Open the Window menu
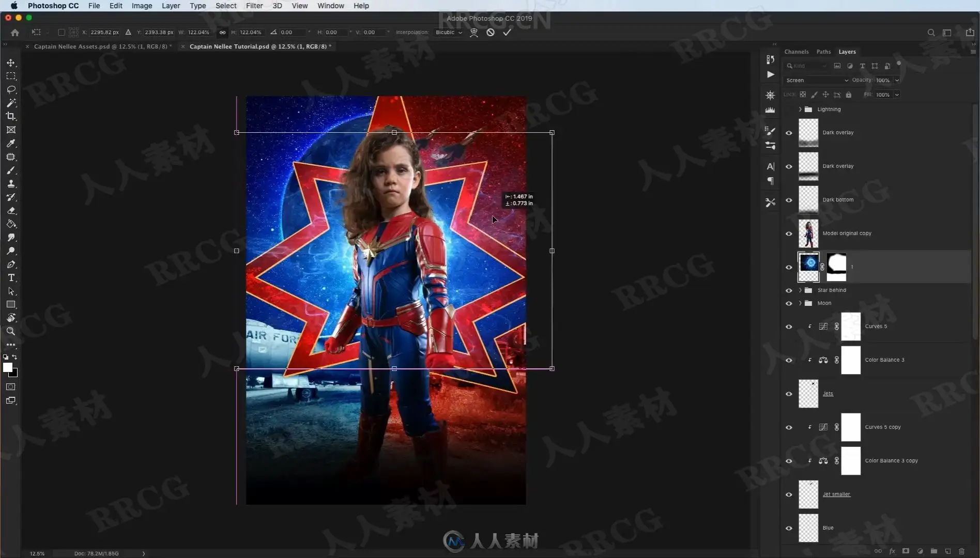The image size is (980, 558). pyautogui.click(x=331, y=6)
